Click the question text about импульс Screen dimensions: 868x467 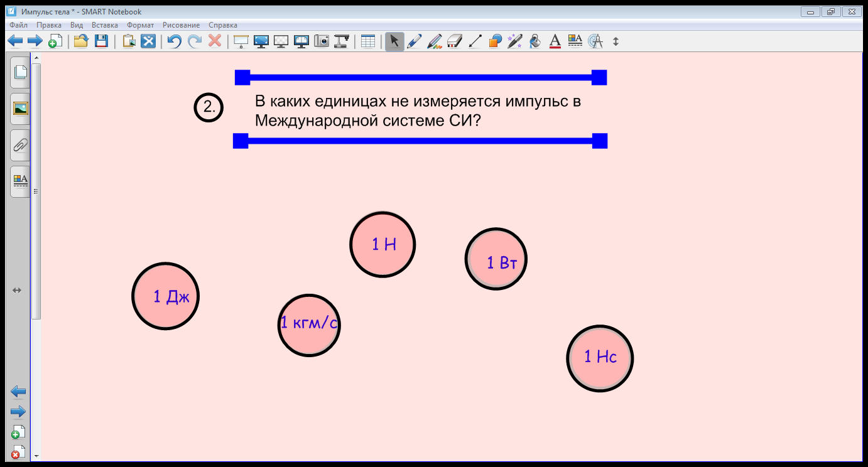418,110
